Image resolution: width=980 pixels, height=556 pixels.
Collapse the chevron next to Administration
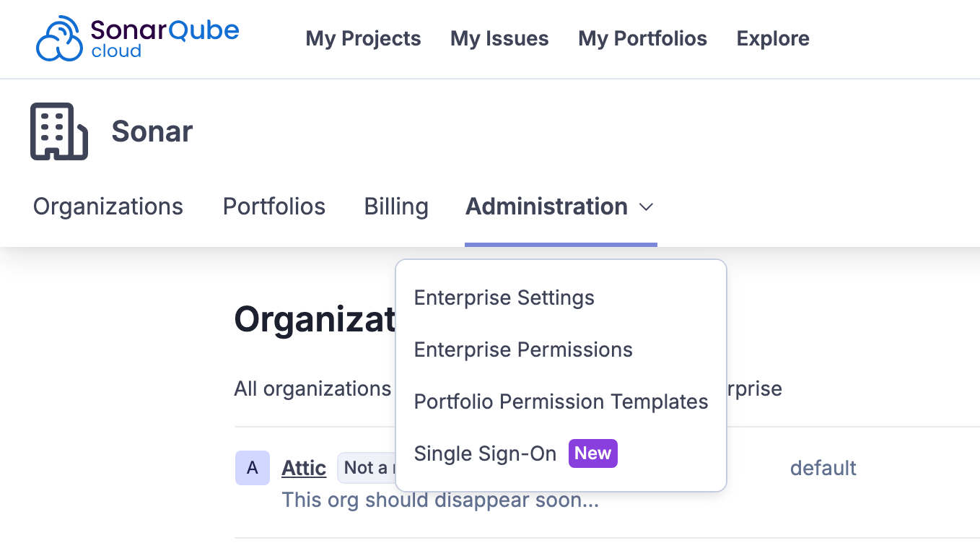(x=646, y=207)
